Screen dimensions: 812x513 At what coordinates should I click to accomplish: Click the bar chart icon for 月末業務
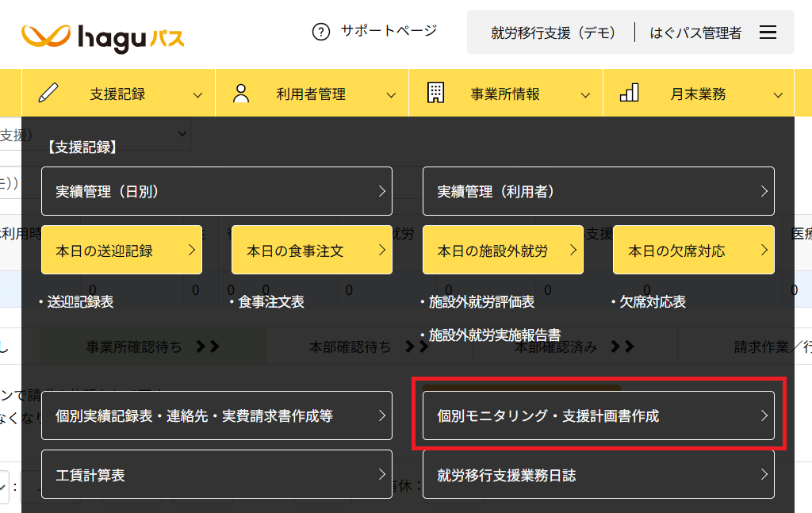(x=629, y=94)
